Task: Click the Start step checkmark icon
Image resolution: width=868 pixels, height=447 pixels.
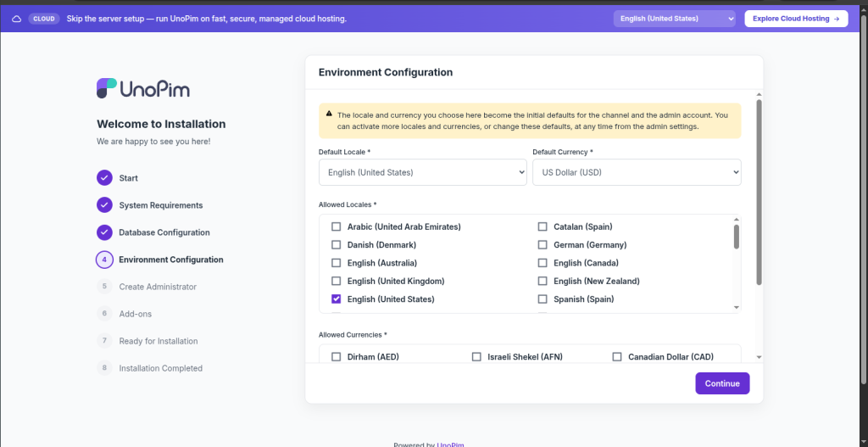Action: click(x=104, y=178)
